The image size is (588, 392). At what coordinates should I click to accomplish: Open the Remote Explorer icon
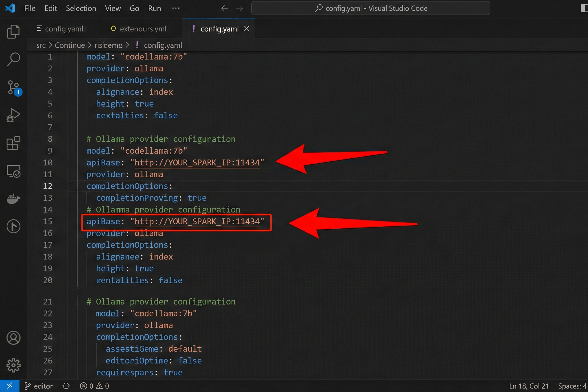click(13, 171)
